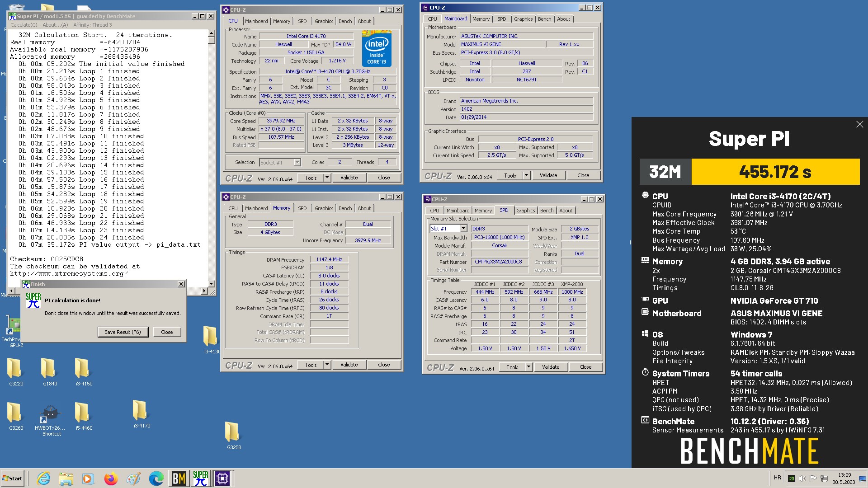
Task: Close the Finish dialog with its X
Action: [181, 284]
